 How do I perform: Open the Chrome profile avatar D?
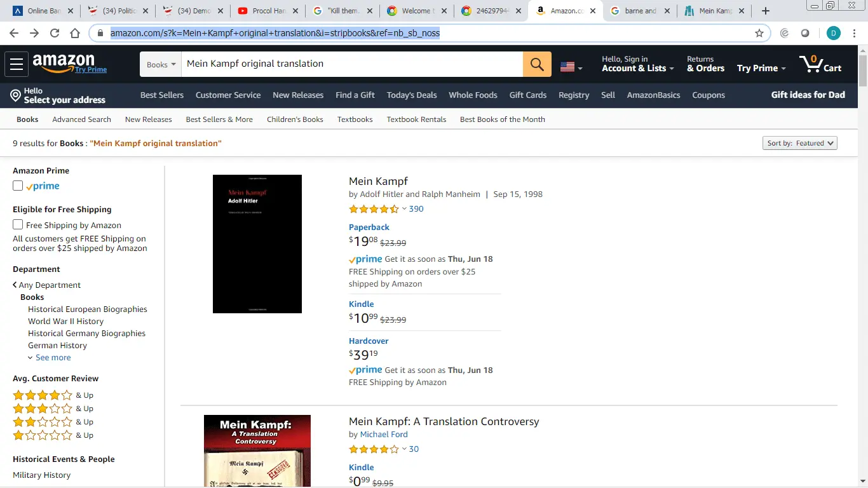pyautogui.click(x=833, y=33)
